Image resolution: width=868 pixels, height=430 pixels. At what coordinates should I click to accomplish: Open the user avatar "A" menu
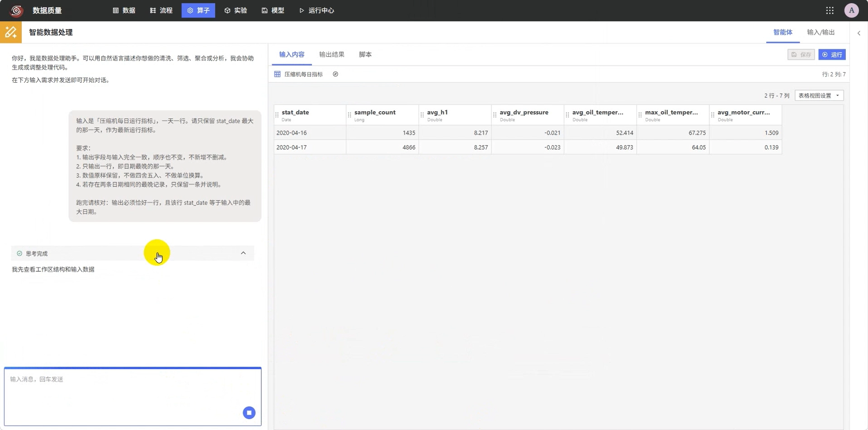pos(851,10)
